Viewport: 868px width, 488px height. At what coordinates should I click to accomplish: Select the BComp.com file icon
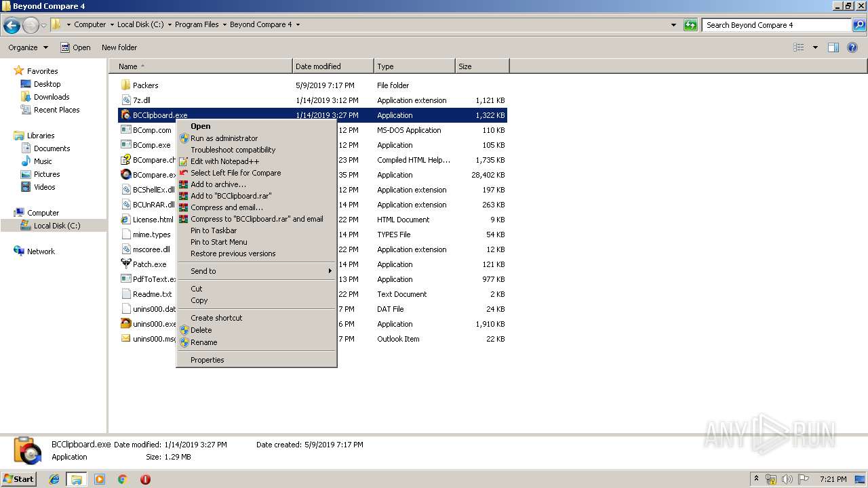(x=125, y=130)
